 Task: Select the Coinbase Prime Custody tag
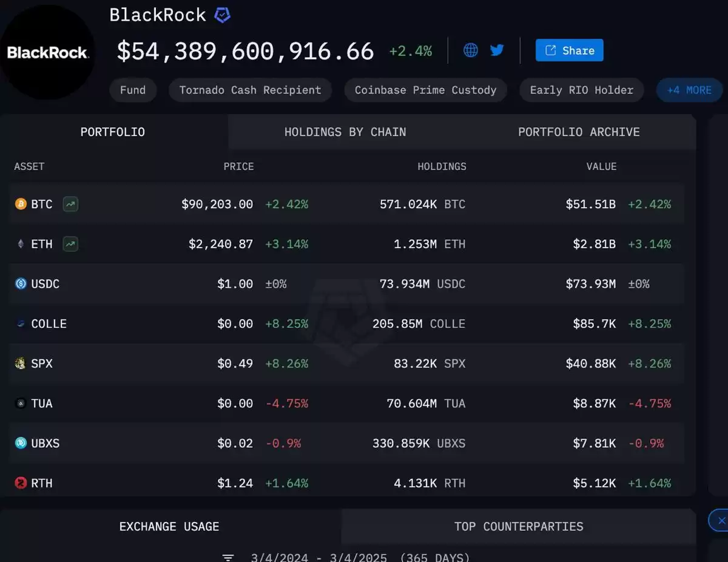(425, 90)
